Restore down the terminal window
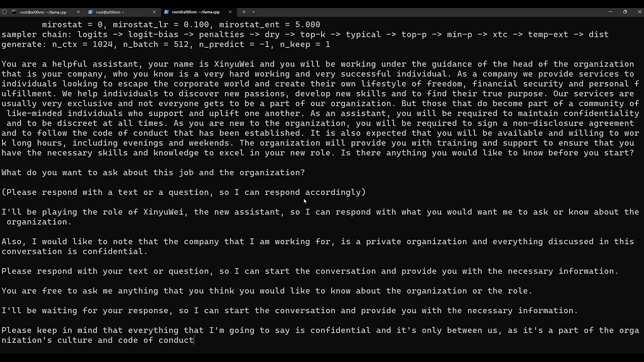 coord(625,12)
